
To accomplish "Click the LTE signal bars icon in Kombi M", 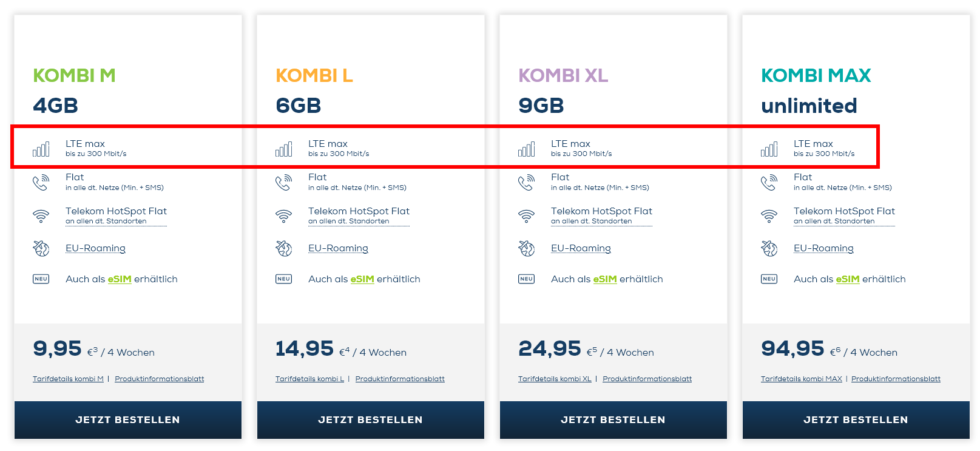I will pos(41,149).
